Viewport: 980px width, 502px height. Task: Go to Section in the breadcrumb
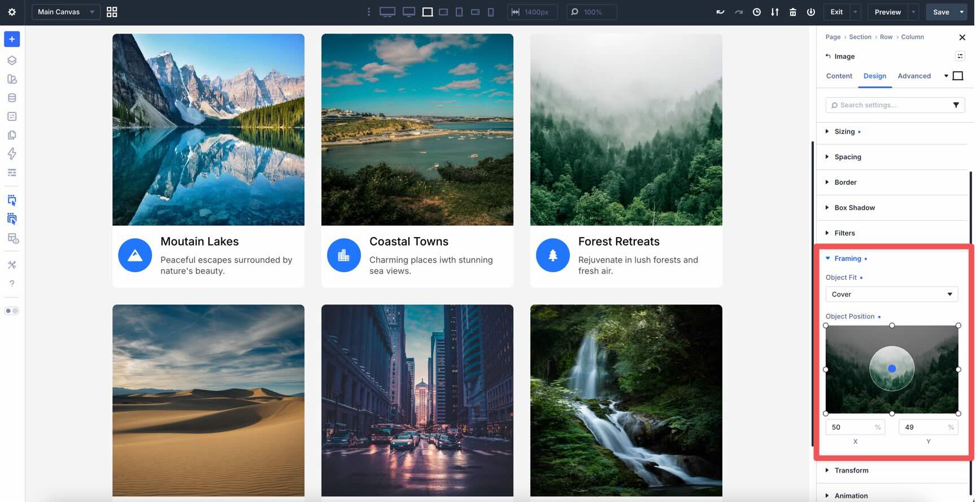point(860,37)
